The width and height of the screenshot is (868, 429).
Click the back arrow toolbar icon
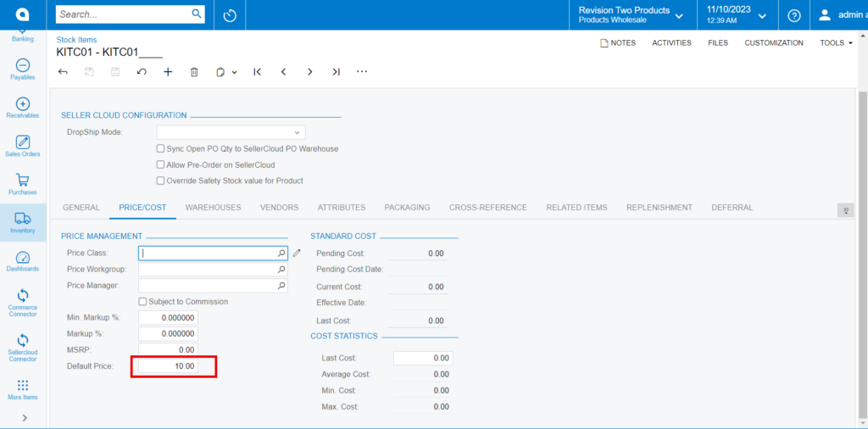tap(63, 72)
